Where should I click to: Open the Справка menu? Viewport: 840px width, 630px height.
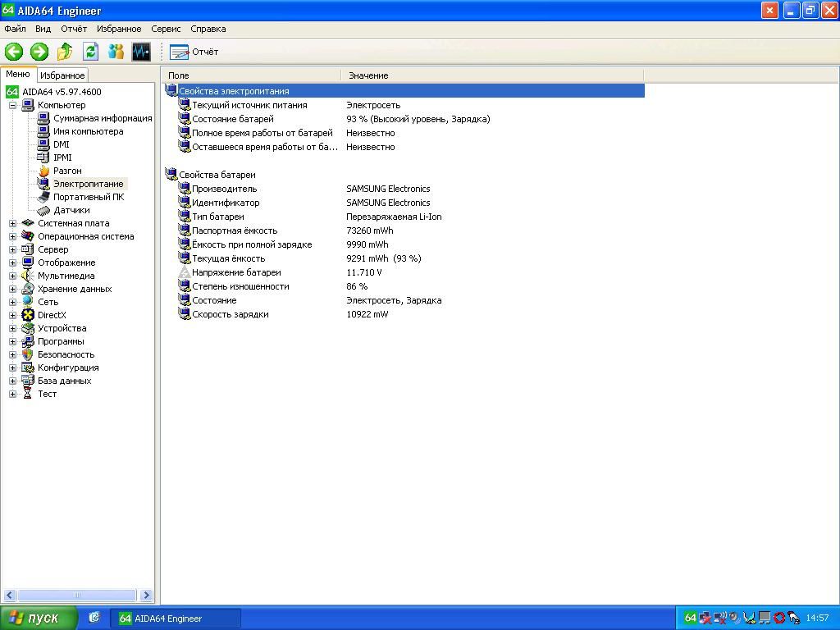208,29
